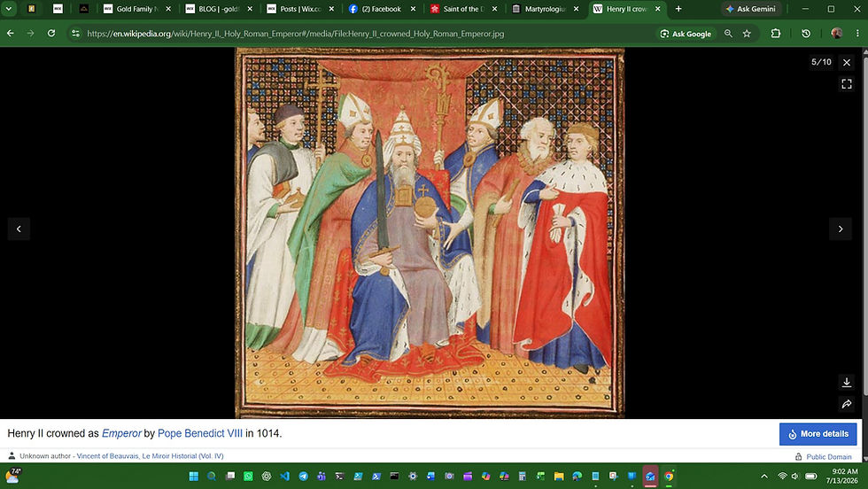Switch to third pinned tab

coord(83,9)
